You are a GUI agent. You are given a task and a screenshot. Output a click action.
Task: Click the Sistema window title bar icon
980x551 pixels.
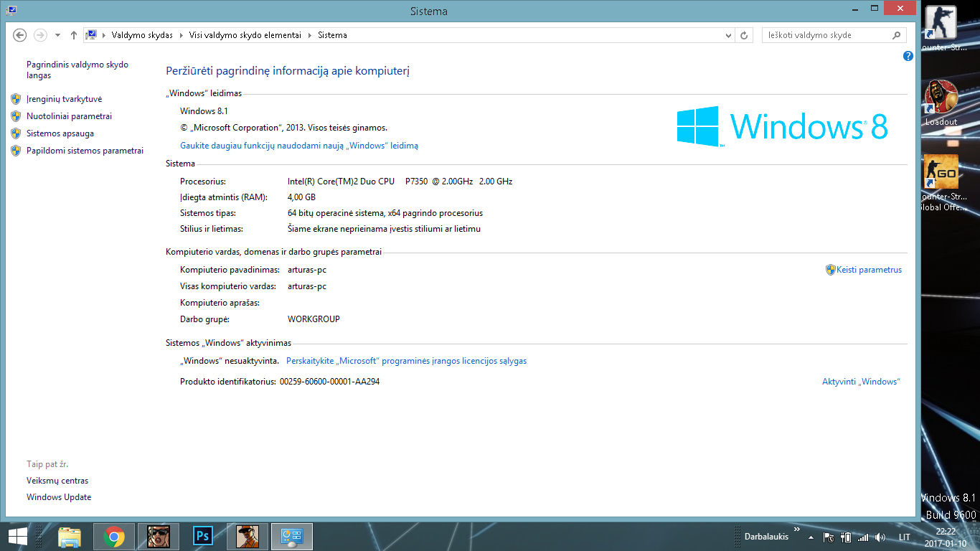(x=11, y=10)
